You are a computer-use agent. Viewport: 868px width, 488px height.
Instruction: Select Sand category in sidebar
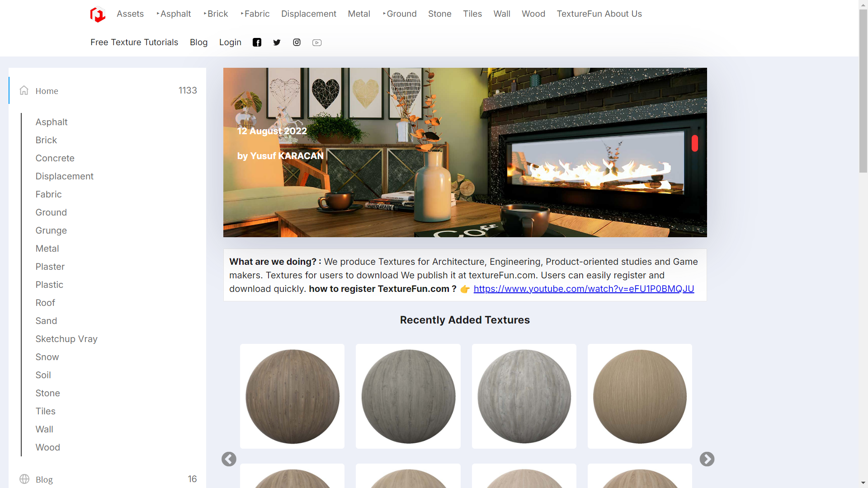point(46,321)
